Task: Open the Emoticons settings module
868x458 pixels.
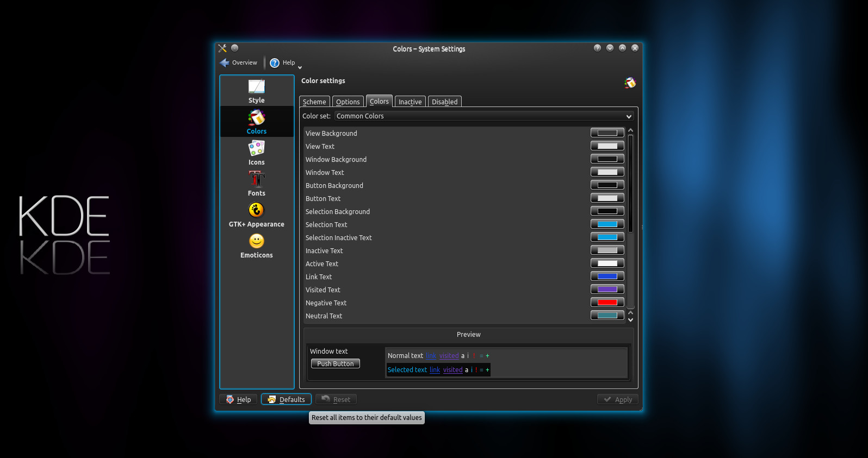Action: pyautogui.click(x=257, y=246)
